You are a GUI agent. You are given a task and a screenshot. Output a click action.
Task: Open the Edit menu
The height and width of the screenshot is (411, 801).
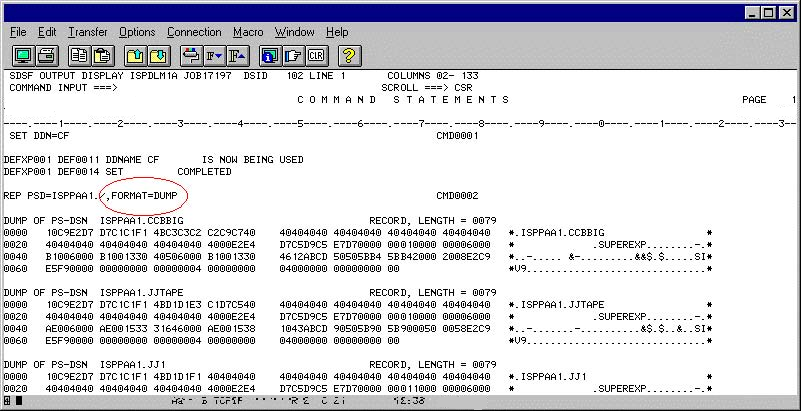[x=47, y=32]
